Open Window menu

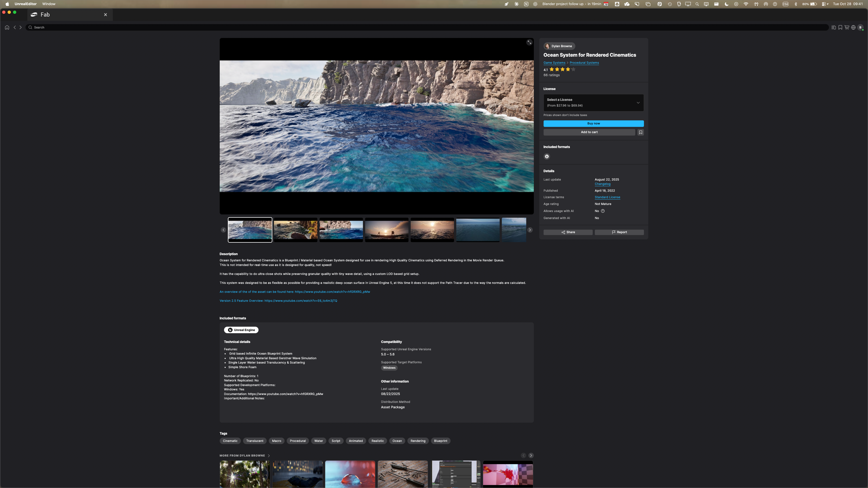(49, 4)
